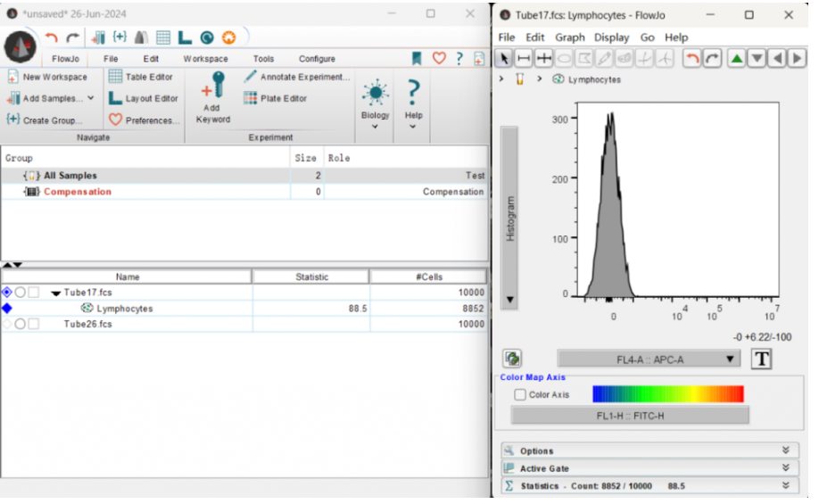
Task: Redo in the graph window toolbar
Action: tap(713, 58)
